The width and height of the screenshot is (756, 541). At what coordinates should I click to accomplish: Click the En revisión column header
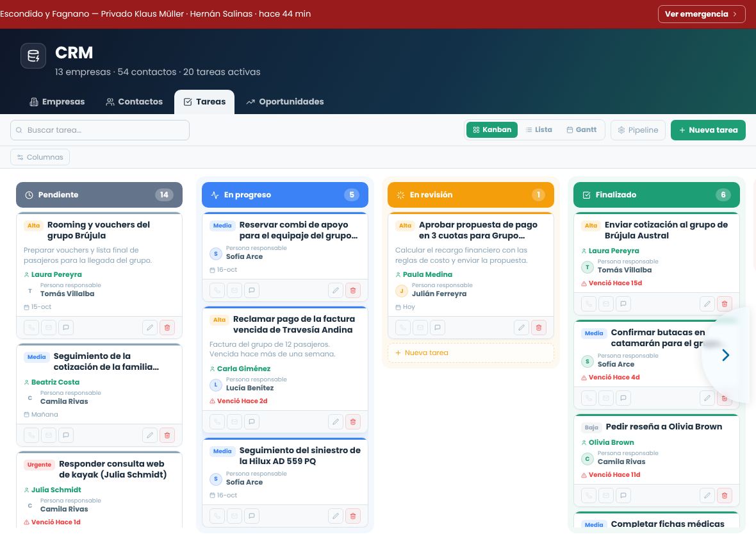click(x=470, y=195)
